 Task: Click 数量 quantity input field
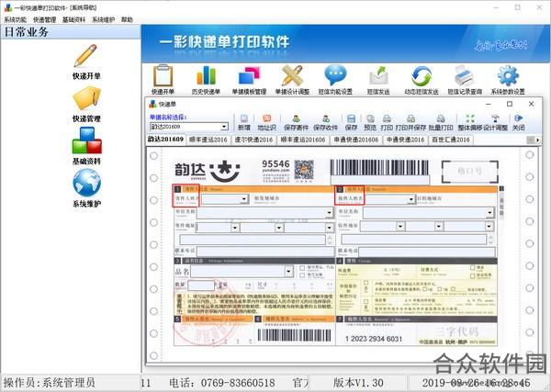201,285
